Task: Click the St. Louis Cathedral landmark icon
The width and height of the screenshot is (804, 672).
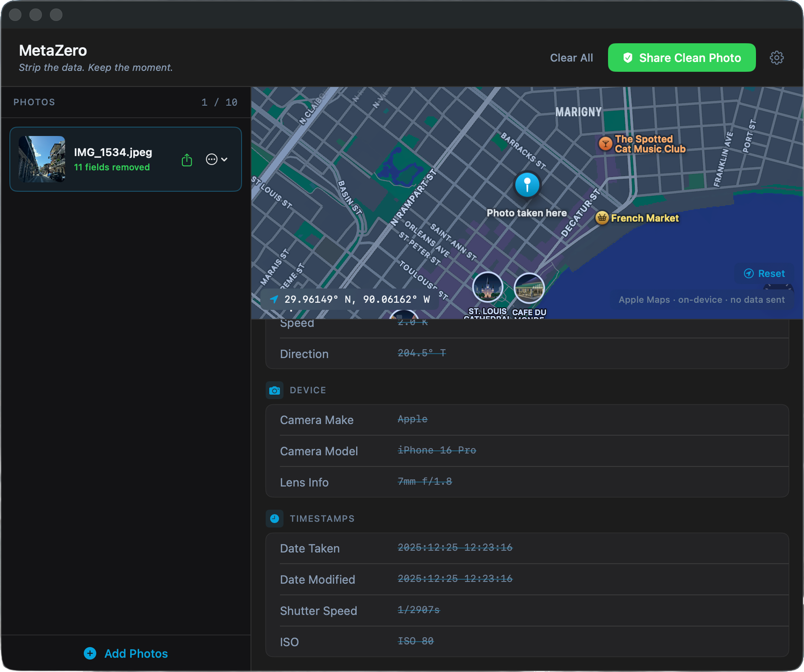Action: [487, 288]
